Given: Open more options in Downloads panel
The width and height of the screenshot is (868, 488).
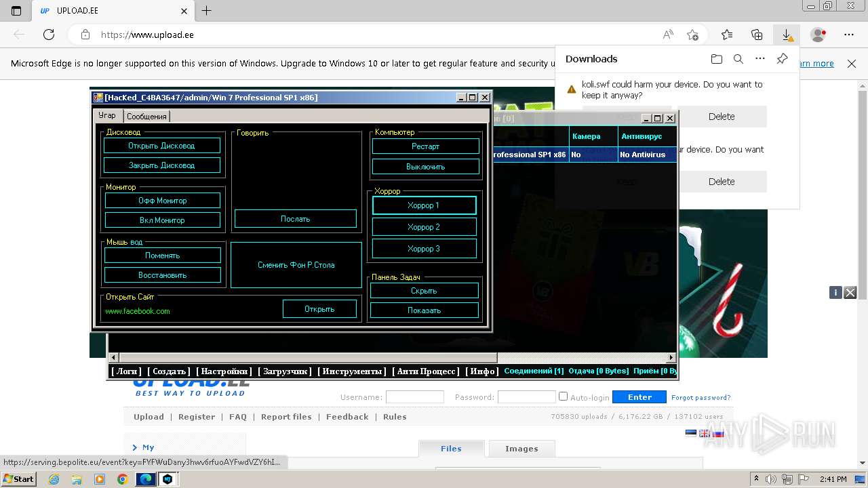Looking at the screenshot, I should [x=760, y=59].
